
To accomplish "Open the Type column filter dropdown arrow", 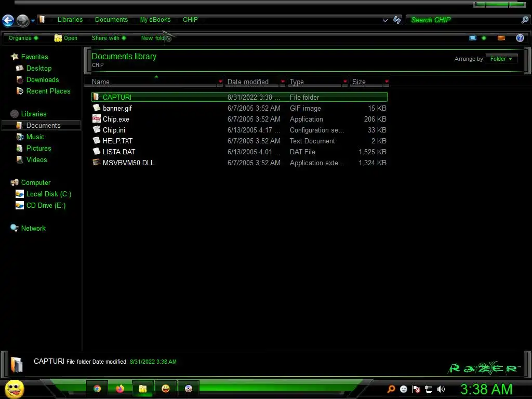I will click(345, 82).
